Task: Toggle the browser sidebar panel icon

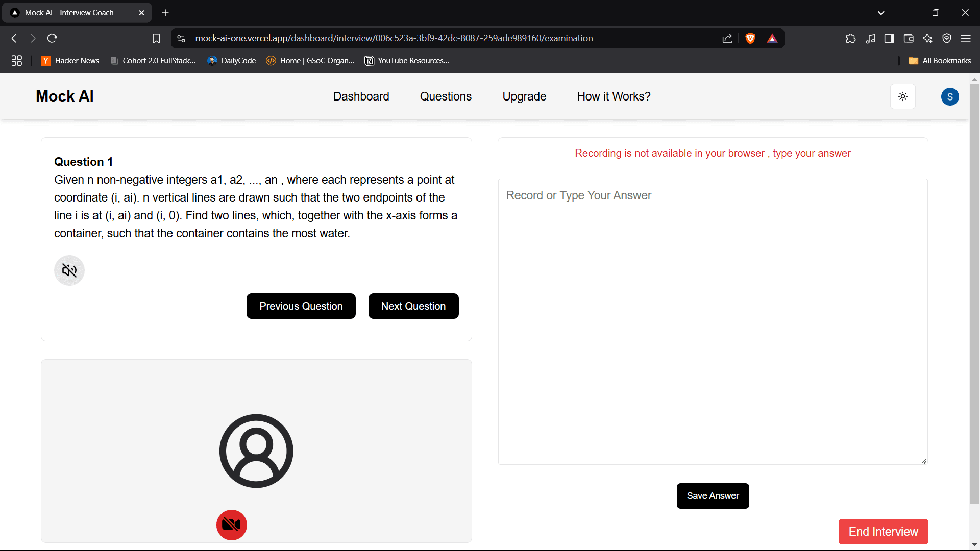Action: click(x=889, y=38)
